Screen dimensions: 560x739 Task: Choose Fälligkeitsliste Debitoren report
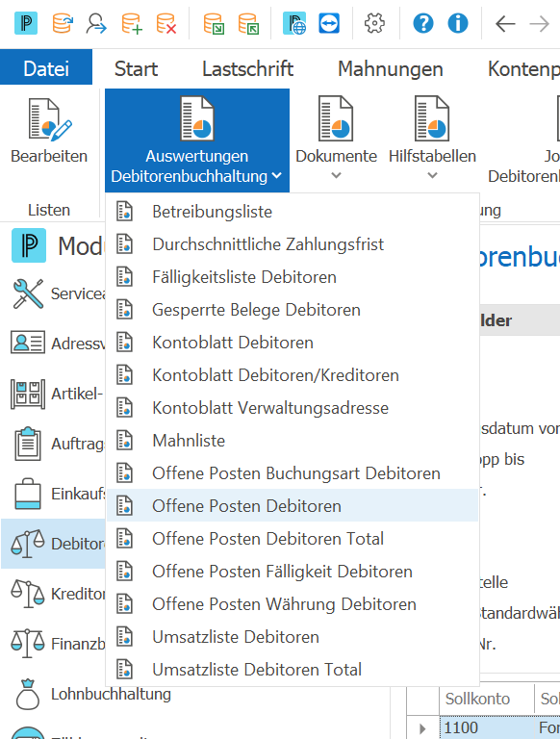[x=293, y=277]
